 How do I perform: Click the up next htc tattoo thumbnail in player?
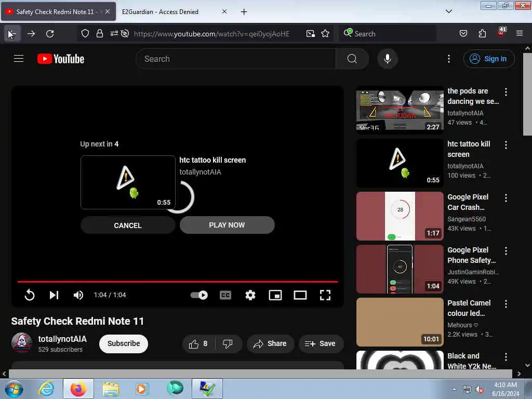[x=128, y=182]
